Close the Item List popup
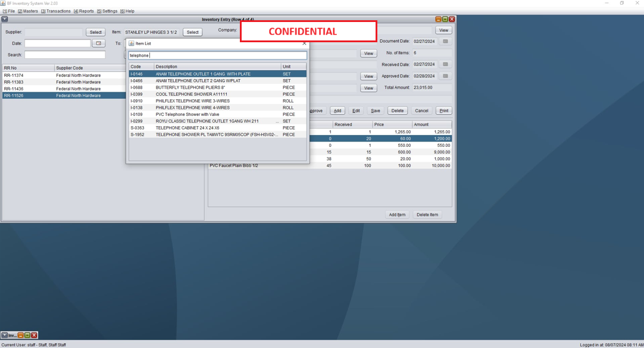 pyautogui.click(x=304, y=43)
